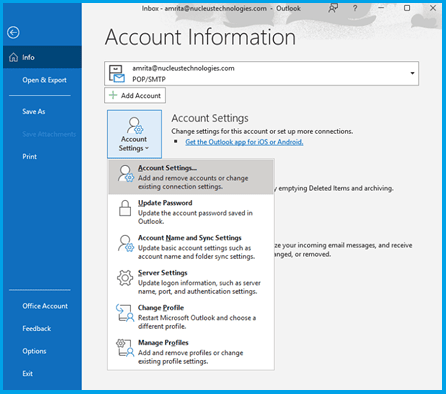Click the green plus icon on Add Account
Viewport: 446px width, 394px height.
point(113,95)
